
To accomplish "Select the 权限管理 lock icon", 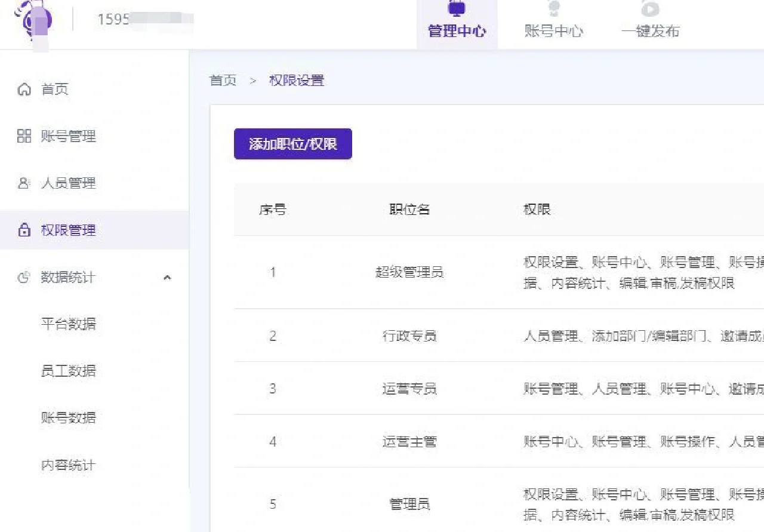I will [24, 230].
